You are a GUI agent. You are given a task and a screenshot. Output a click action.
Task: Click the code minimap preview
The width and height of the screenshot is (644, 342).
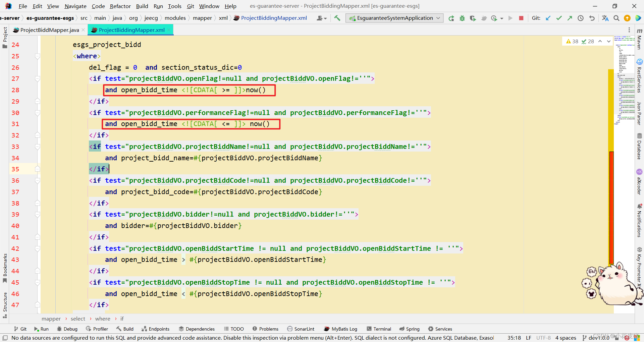coord(624,80)
